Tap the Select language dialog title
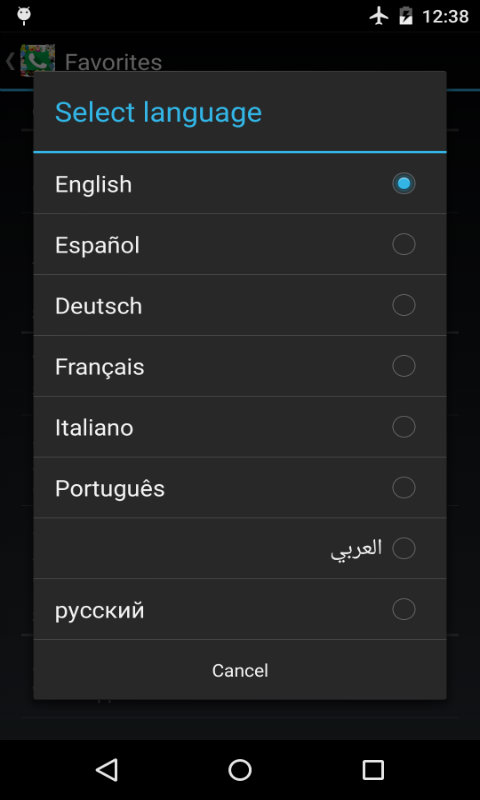This screenshot has height=800, width=480. pyautogui.click(x=158, y=113)
